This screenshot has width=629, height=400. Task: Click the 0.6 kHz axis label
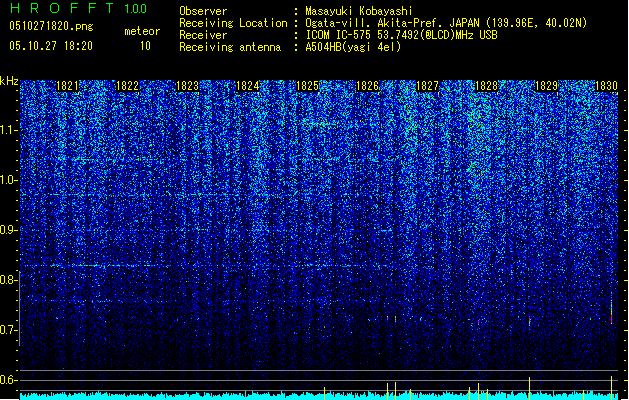tap(9, 380)
